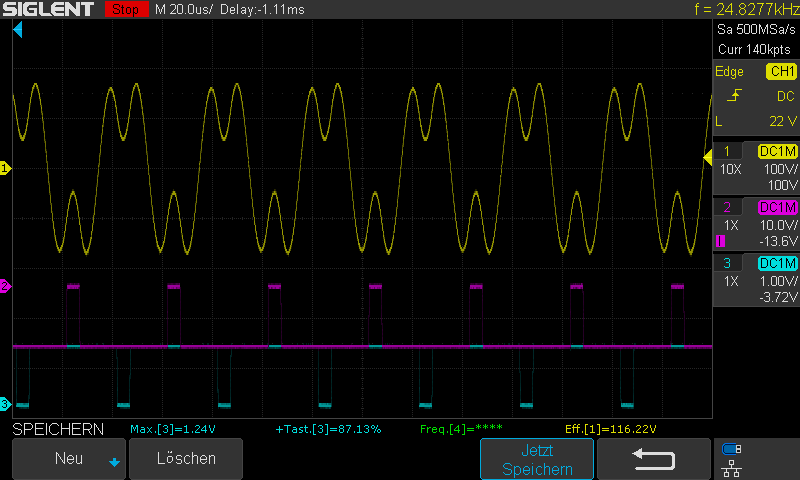Click channel 3 -3.72V offset value

click(779, 297)
